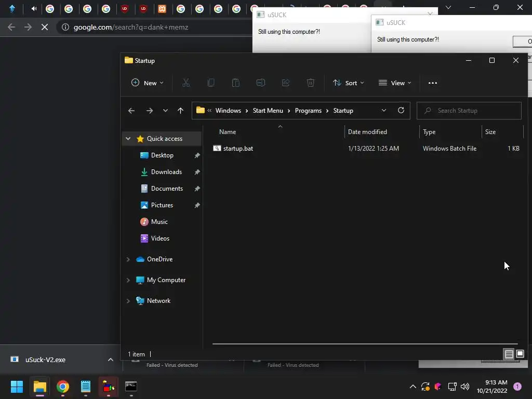The height and width of the screenshot is (399, 532).
Task: Open File Explorer from the taskbar
Action: click(x=39, y=387)
